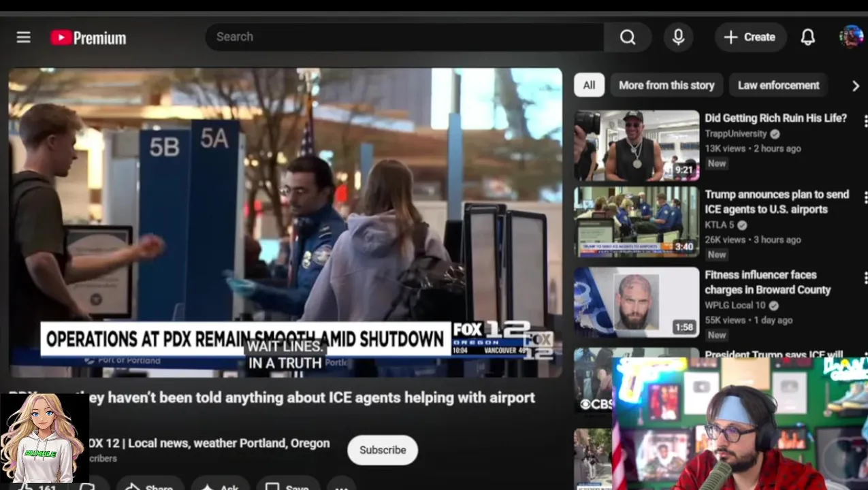Open Did Getting Rich Ruin His Life thumbnail
The height and width of the screenshot is (490, 868).
637,146
